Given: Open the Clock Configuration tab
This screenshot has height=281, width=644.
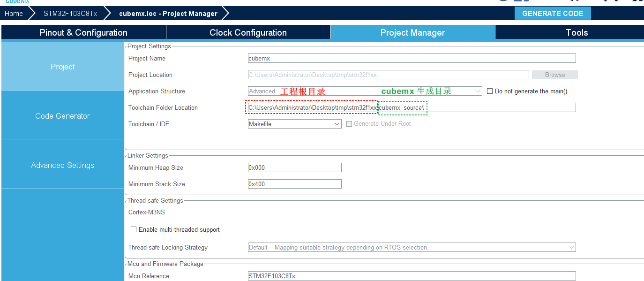Looking at the screenshot, I should [x=248, y=32].
